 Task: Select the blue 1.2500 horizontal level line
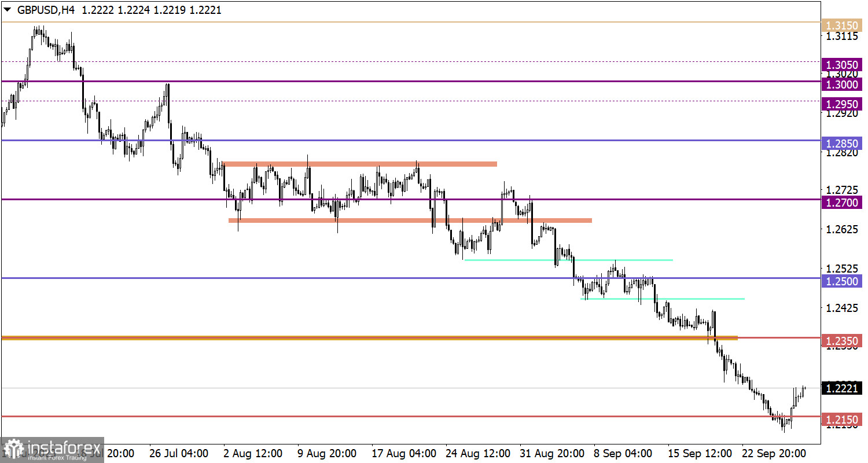click(410, 278)
